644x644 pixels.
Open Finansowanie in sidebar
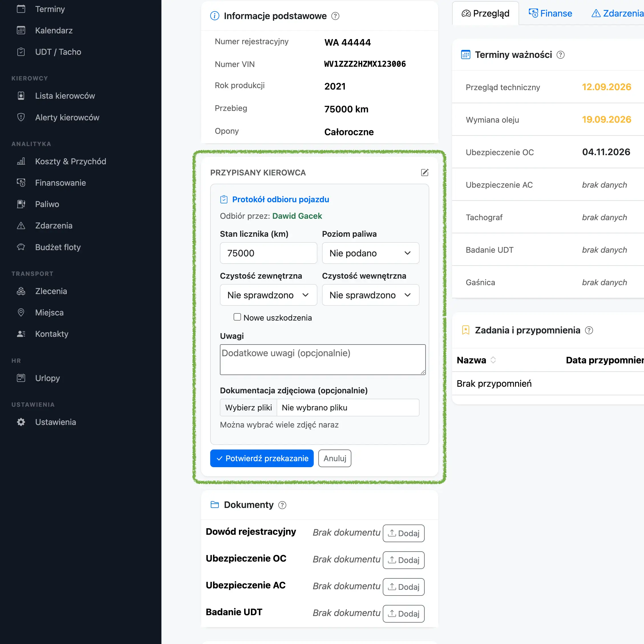tap(60, 183)
